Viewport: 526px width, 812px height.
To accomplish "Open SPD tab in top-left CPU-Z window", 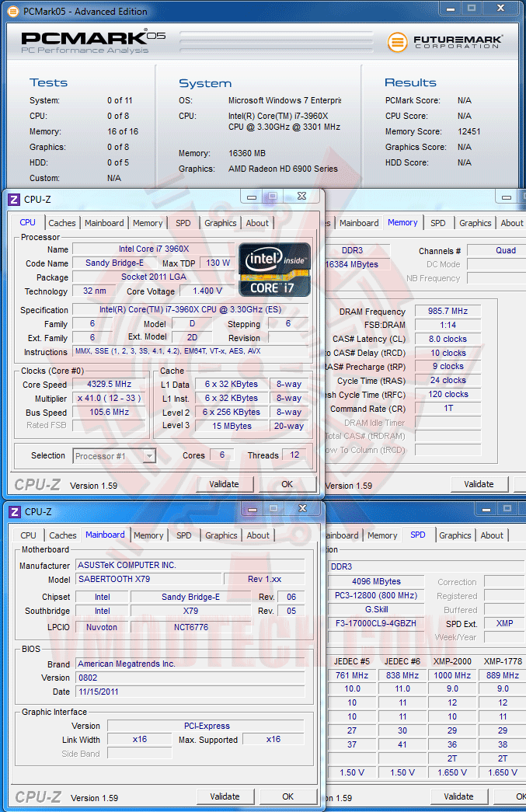I will click(x=183, y=223).
